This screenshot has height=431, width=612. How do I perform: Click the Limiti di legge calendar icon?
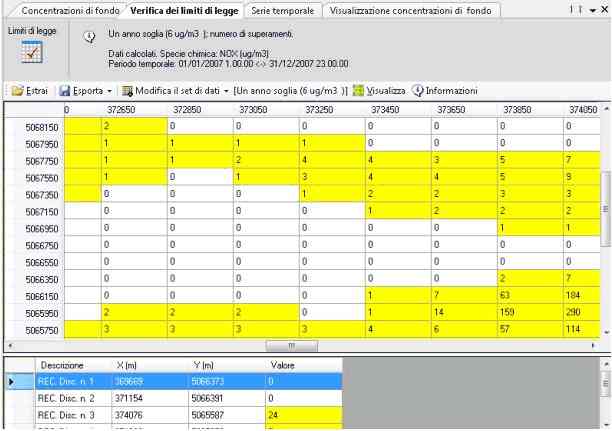point(32,52)
